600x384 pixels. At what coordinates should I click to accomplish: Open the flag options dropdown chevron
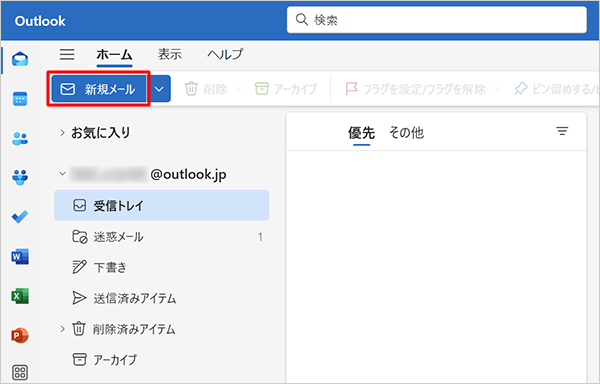tap(497, 89)
